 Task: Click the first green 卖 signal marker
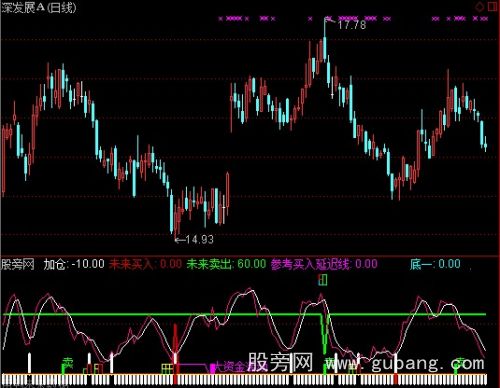point(68,363)
